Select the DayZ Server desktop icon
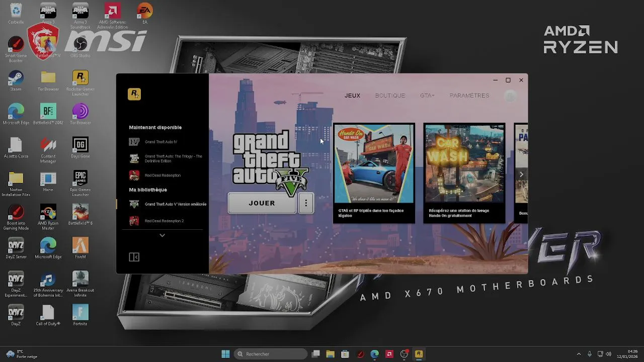Screen dimensions: 644x362 tap(16, 248)
